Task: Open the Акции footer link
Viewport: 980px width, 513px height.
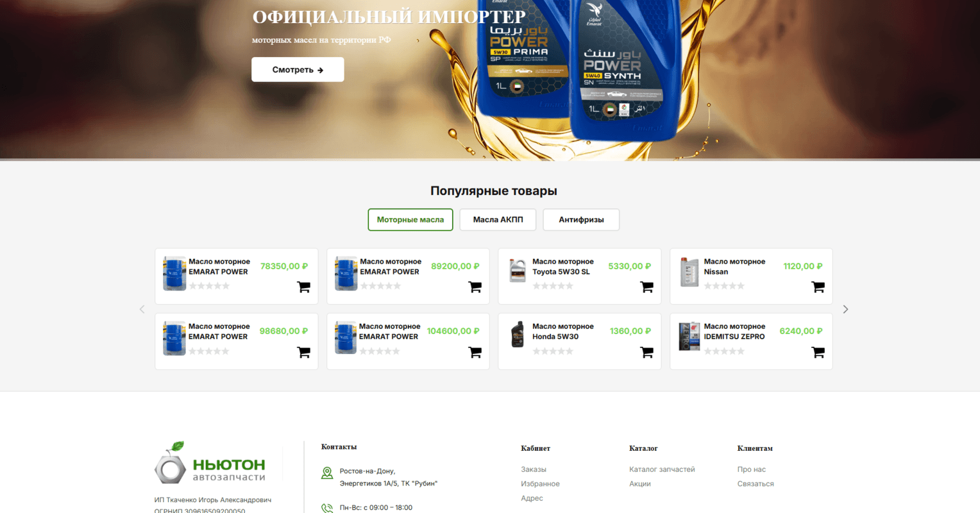Action: (x=640, y=484)
